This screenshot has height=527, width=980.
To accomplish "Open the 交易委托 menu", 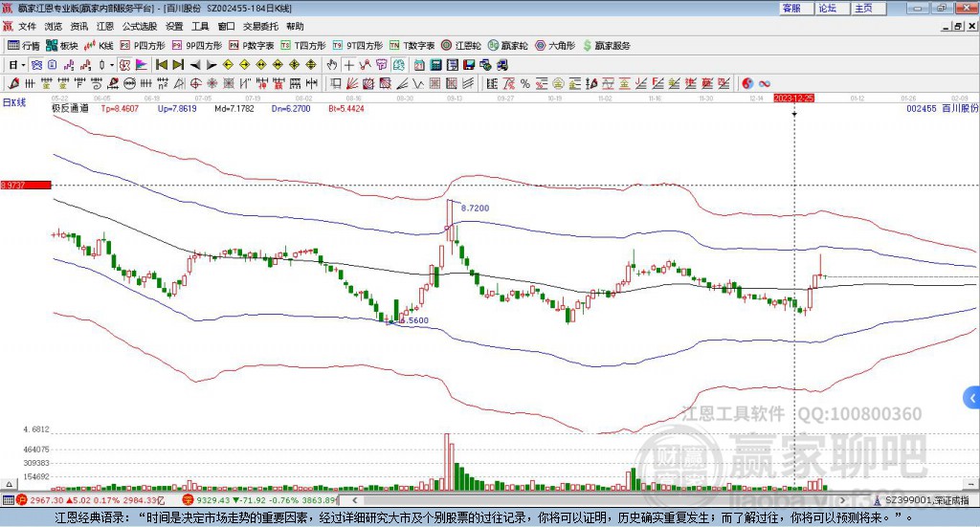I will coord(260,26).
